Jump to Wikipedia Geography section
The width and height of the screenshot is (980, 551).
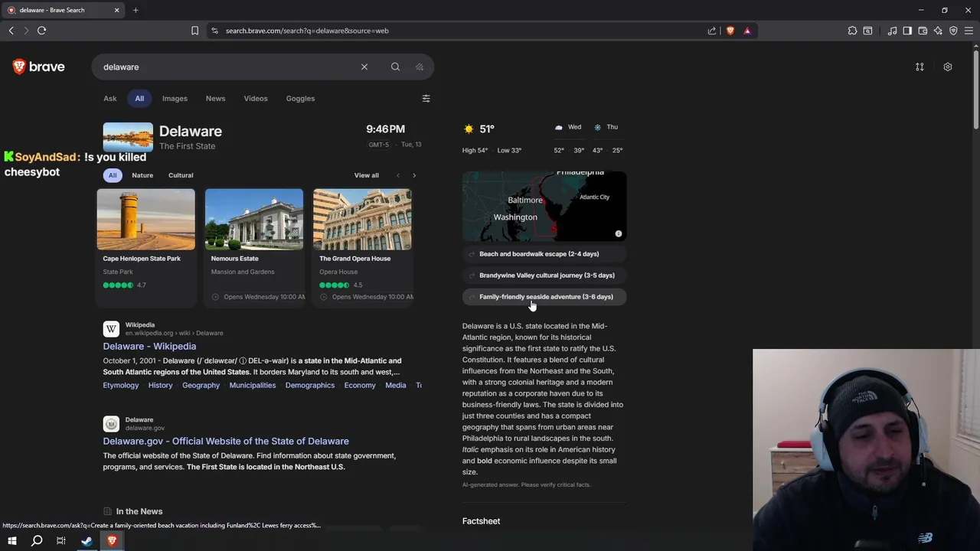point(201,385)
